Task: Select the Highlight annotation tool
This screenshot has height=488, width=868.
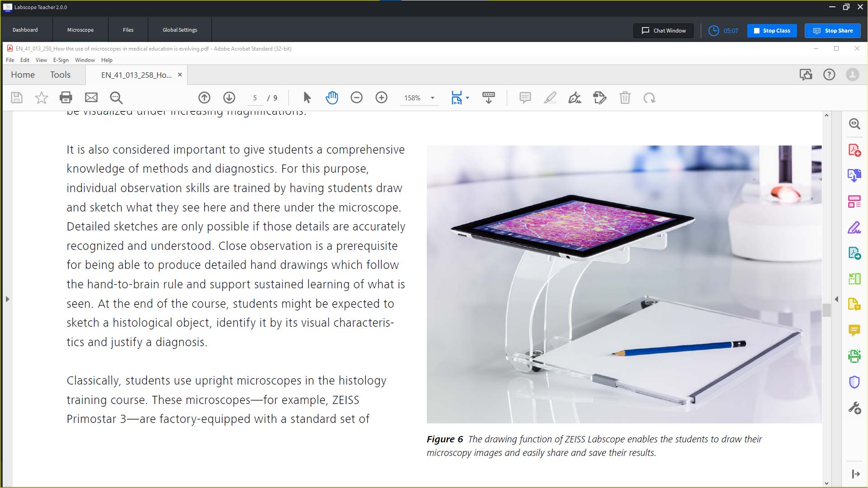Action: coord(549,97)
